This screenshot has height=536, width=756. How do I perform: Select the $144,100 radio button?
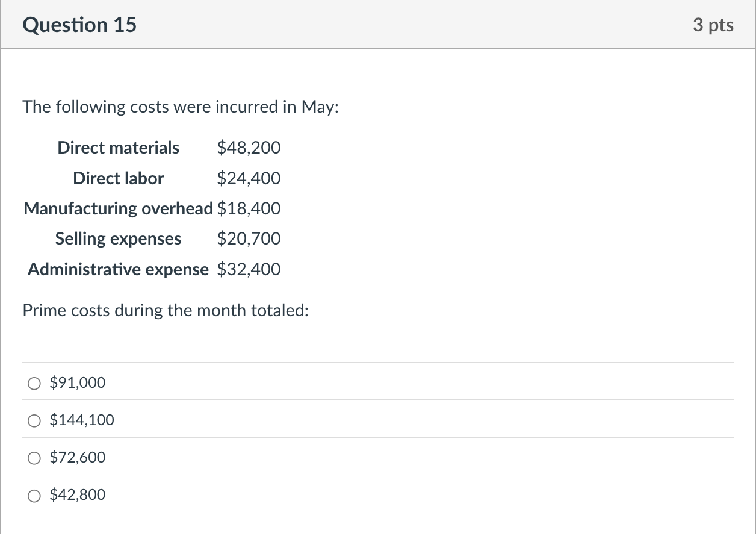34,420
